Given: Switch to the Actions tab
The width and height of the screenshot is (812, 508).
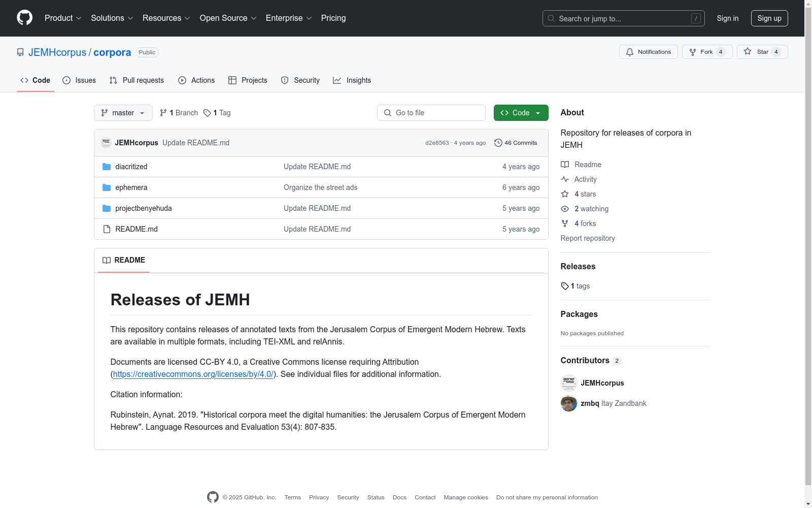Looking at the screenshot, I should click(196, 80).
